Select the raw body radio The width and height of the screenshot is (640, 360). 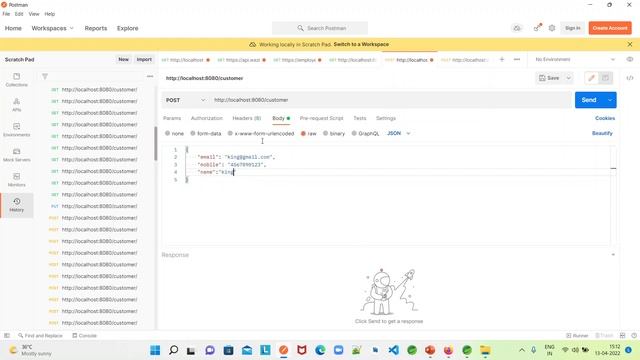pos(303,133)
